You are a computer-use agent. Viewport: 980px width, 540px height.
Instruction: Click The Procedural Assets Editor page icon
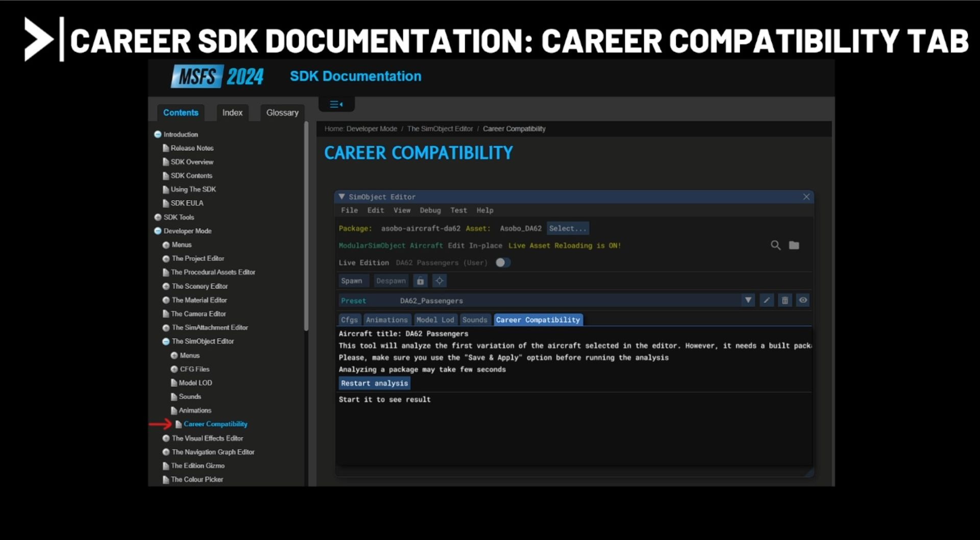165,273
